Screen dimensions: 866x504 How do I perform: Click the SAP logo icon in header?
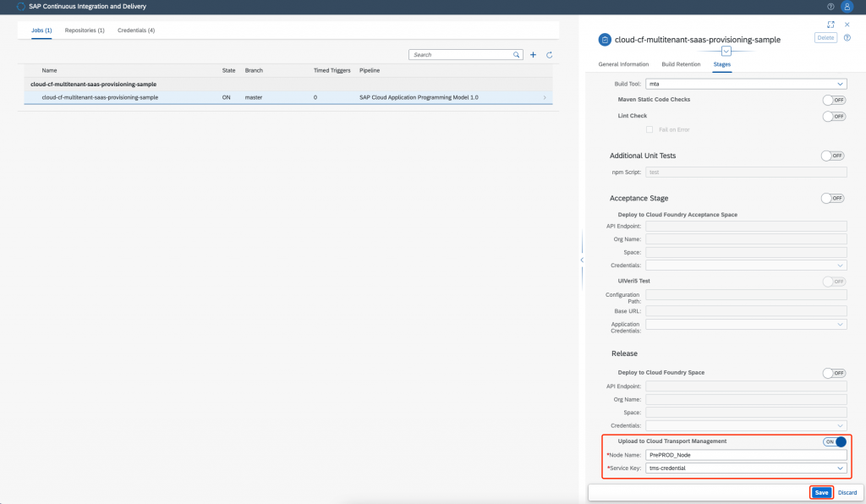point(21,7)
